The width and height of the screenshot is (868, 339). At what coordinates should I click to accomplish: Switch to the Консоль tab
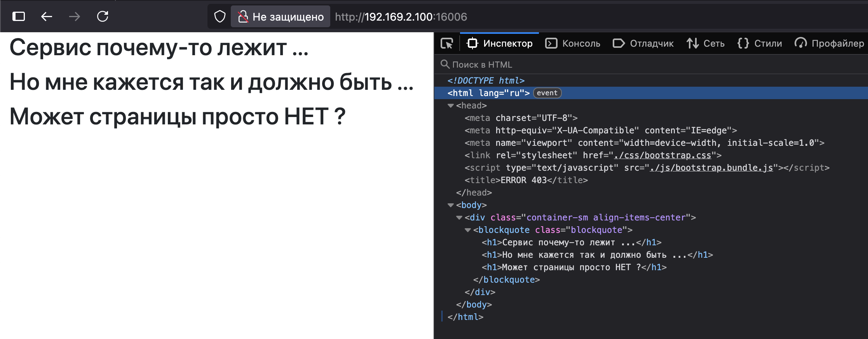coord(573,43)
